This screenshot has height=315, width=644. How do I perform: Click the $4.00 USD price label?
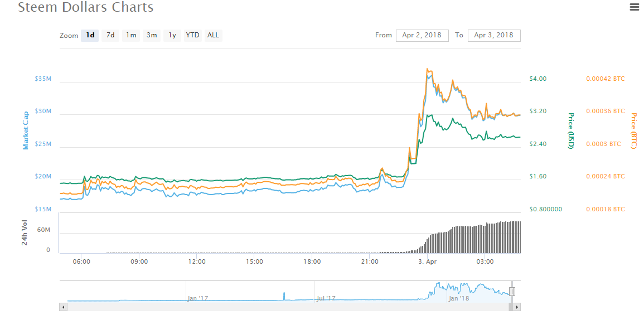[537, 79]
